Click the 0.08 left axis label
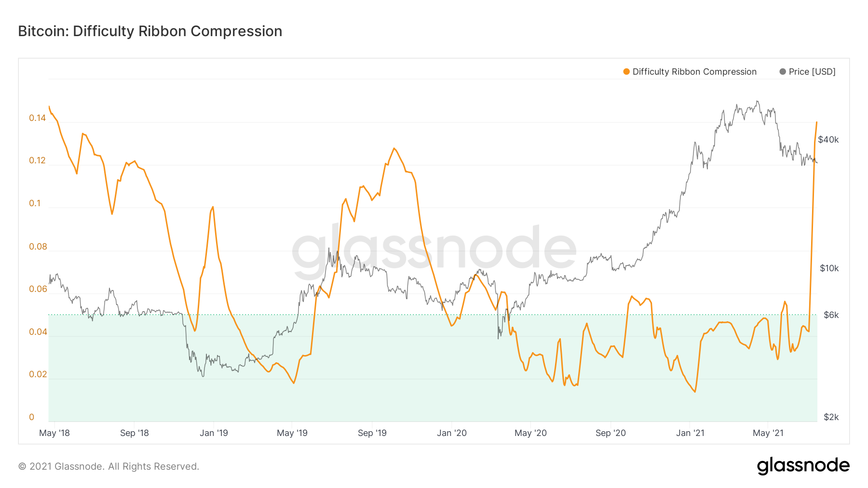The image size is (868, 488). (38, 247)
